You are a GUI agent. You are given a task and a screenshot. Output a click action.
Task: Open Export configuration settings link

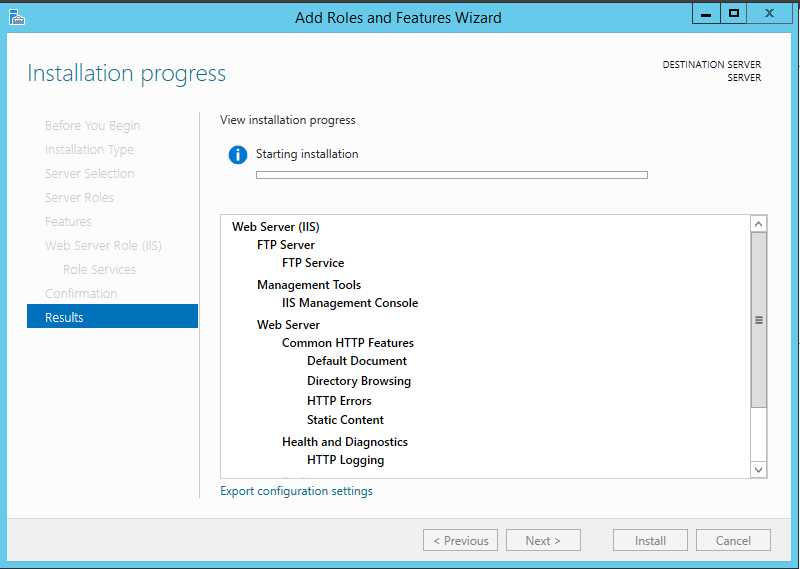(x=296, y=491)
